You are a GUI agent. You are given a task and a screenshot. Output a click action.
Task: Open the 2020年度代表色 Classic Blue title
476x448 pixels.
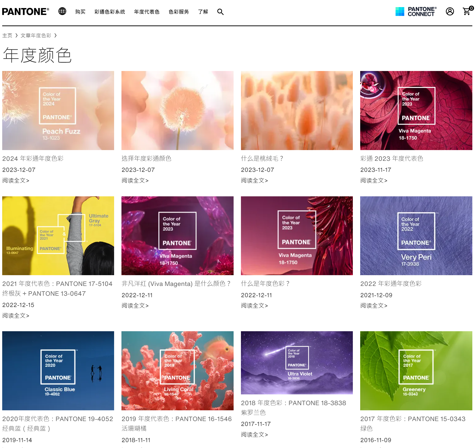[58, 424]
